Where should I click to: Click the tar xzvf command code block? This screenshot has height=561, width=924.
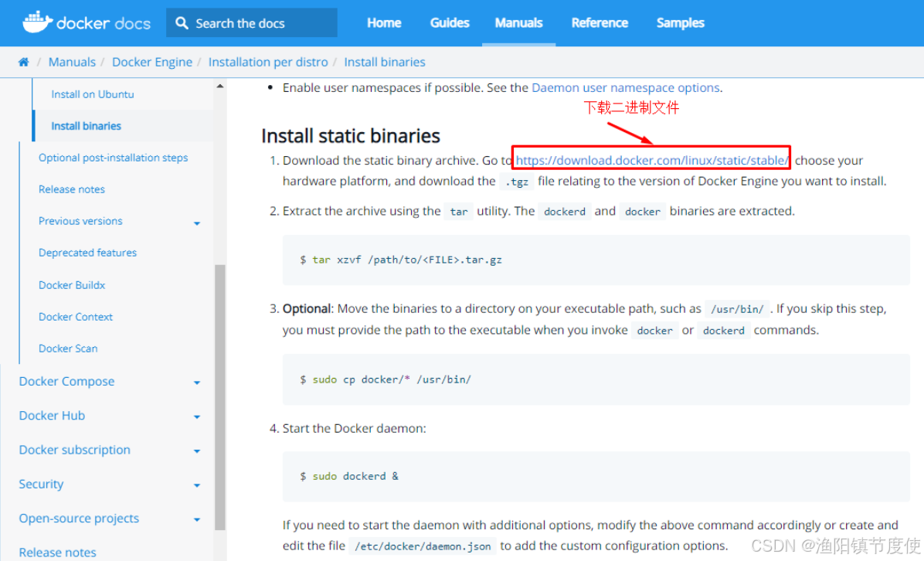click(x=596, y=260)
